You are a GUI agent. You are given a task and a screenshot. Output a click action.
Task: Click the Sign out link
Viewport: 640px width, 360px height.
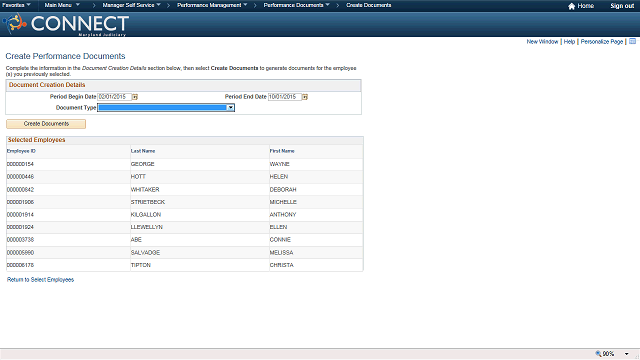[622, 6]
